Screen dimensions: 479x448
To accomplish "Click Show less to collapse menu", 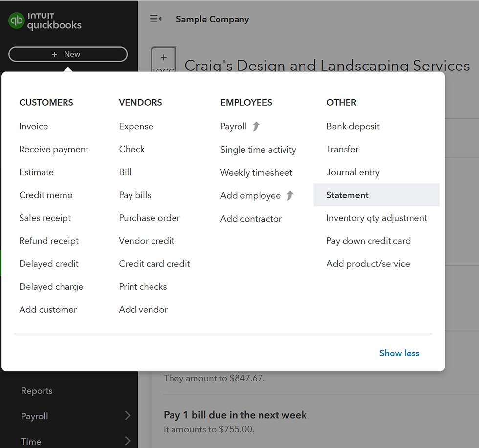I will [399, 353].
